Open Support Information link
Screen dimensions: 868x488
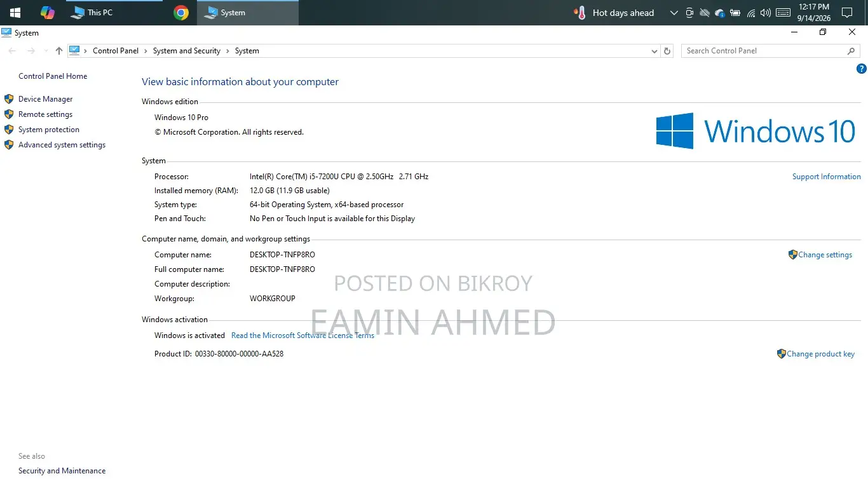(827, 177)
